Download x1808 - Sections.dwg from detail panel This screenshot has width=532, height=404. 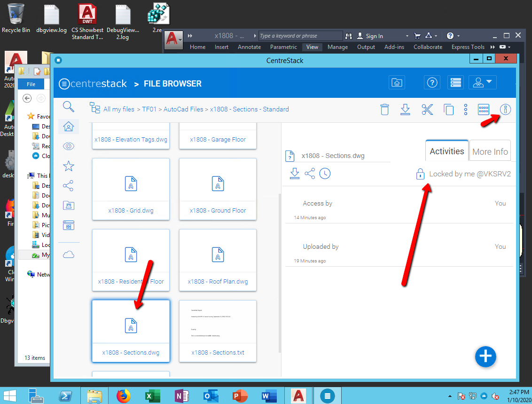coord(295,174)
